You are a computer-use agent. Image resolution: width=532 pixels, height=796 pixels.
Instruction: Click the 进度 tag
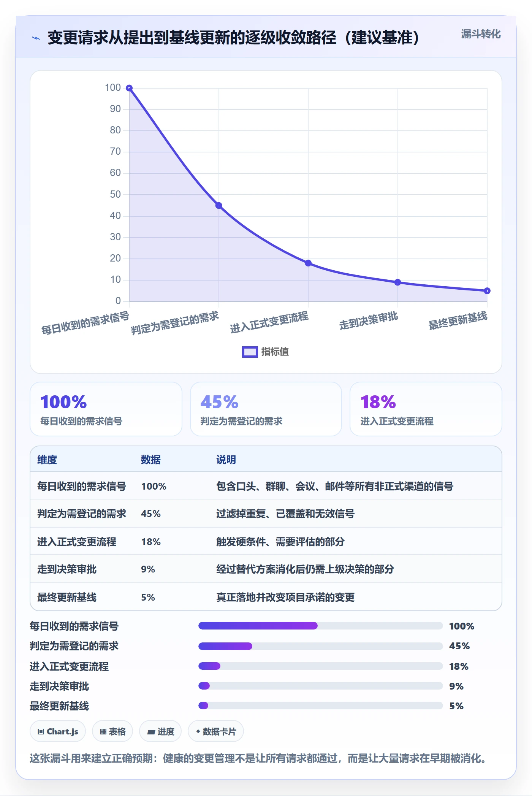pyautogui.click(x=160, y=731)
